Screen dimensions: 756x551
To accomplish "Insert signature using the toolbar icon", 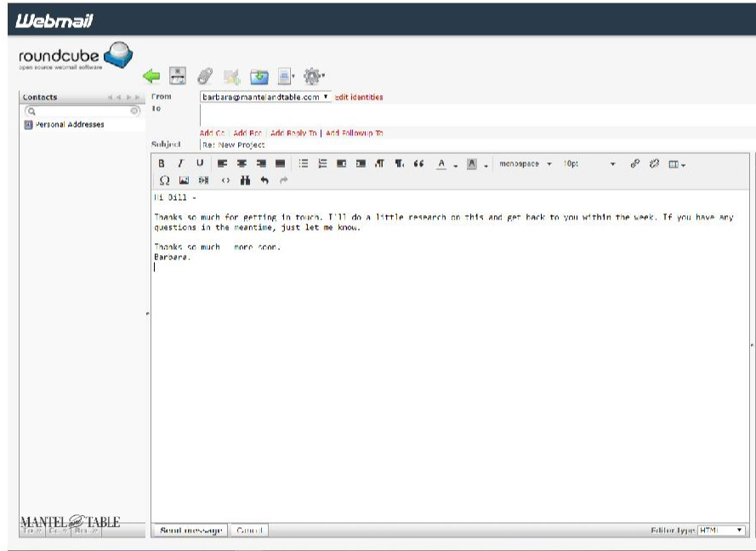I will point(232,77).
